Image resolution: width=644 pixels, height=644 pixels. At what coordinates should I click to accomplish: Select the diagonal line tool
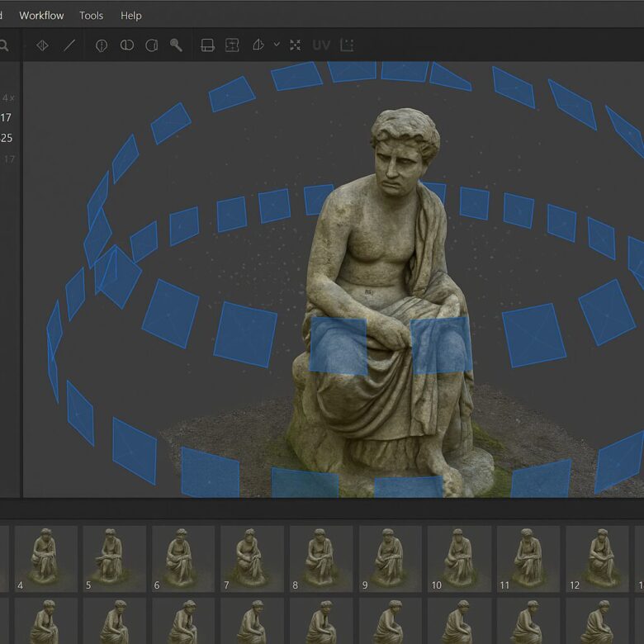69,45
